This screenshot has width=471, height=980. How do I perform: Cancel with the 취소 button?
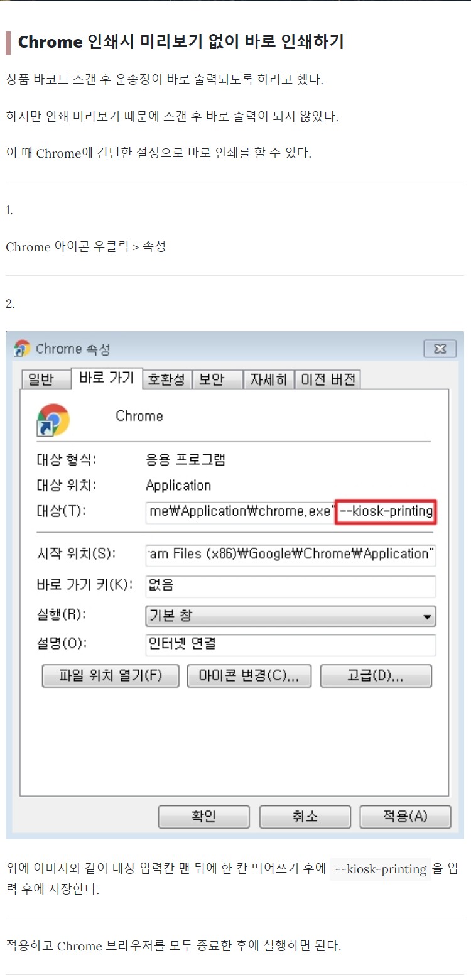pos(305,817)
